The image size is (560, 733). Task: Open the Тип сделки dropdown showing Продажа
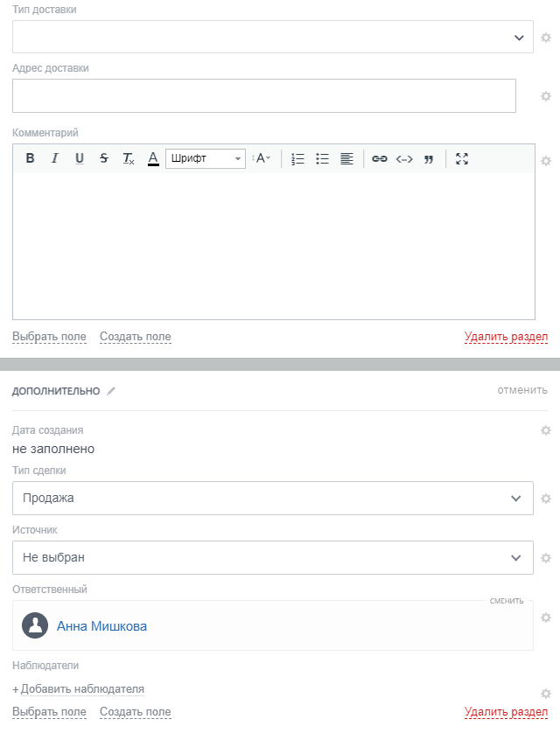coord(272,498)
